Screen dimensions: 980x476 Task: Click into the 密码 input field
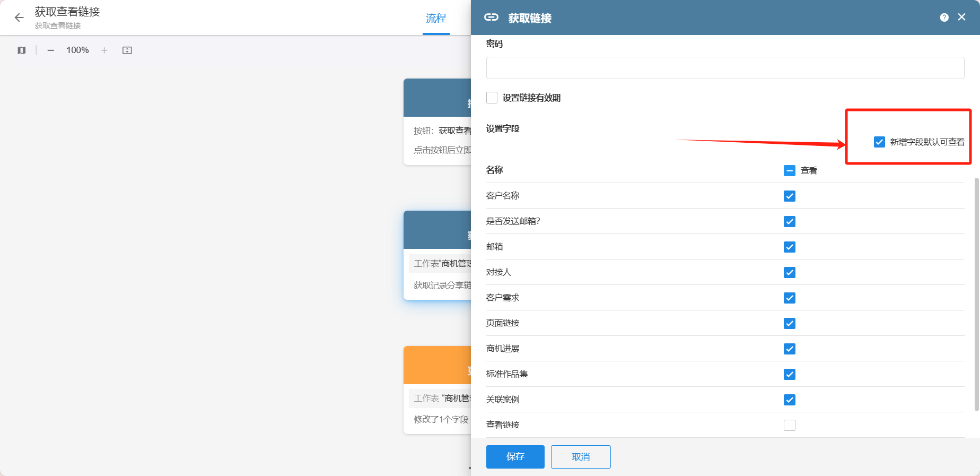click(x=725, y=68)
